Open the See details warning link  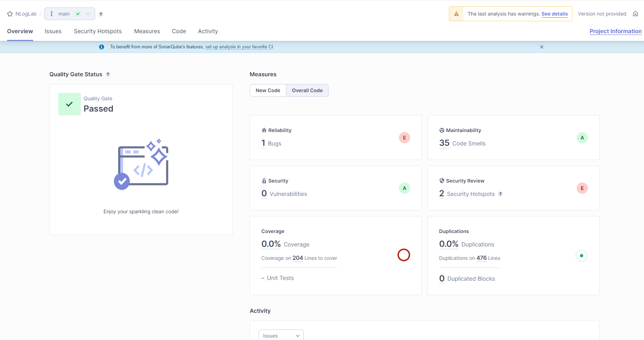[554, 14]
